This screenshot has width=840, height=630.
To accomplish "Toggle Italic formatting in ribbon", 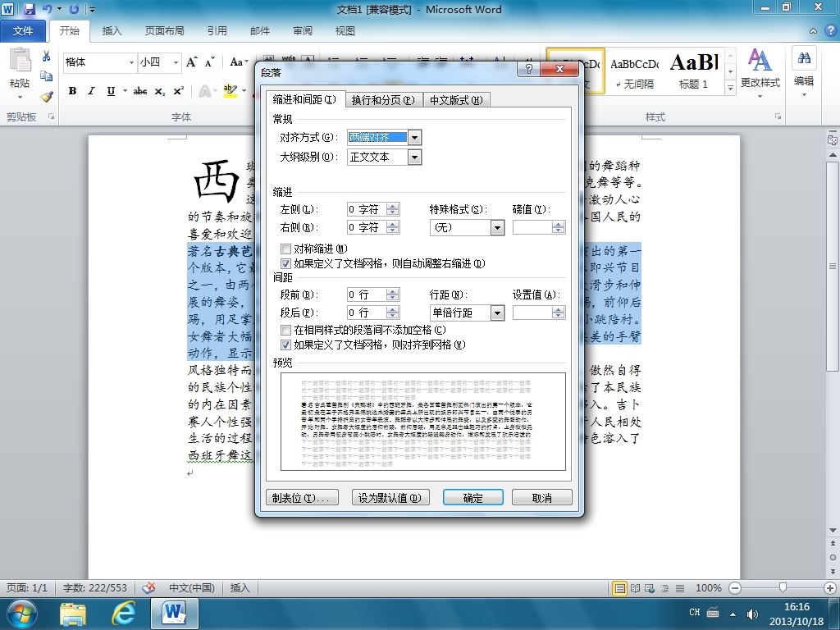I will [x=91, y=91].
